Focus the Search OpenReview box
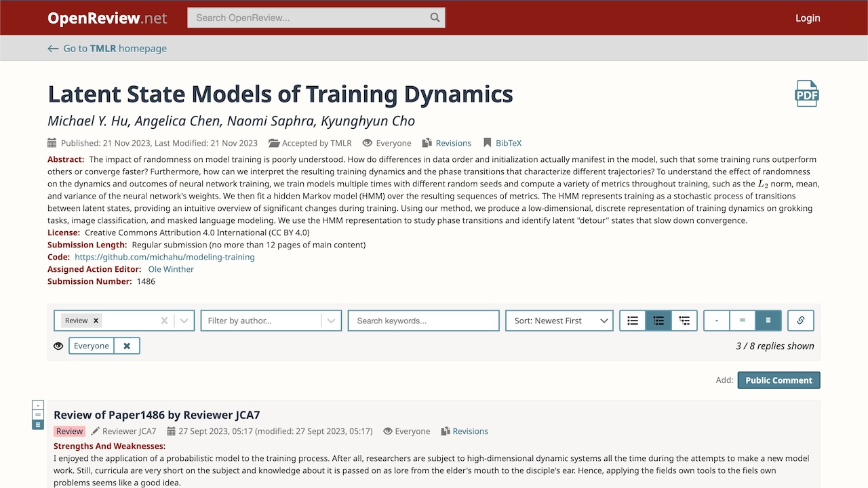 point(316,18)
